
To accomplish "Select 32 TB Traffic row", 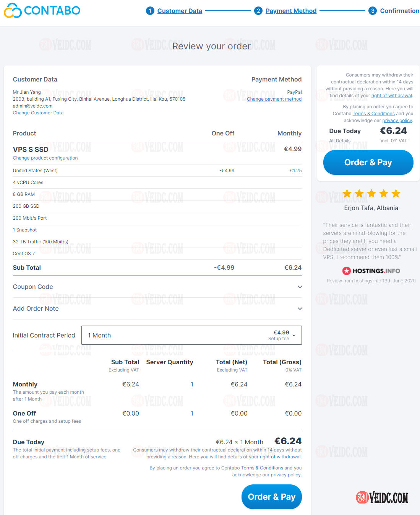I will coord(157,242).
